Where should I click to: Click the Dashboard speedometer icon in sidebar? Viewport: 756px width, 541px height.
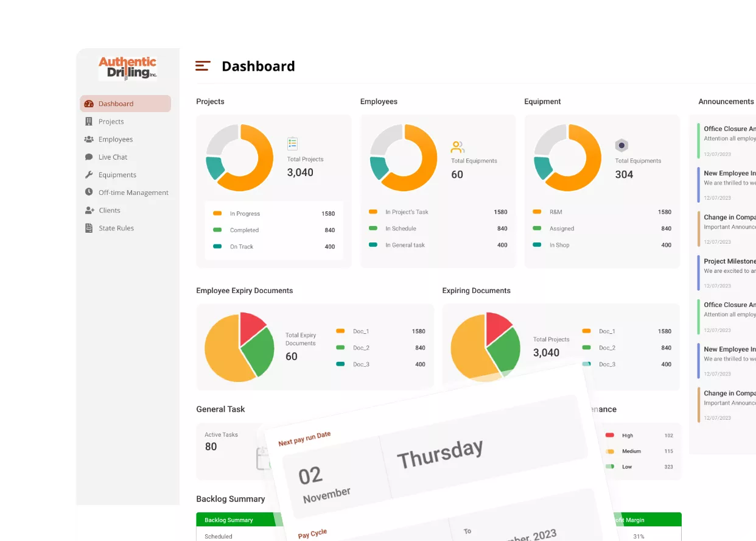pos(89,104)
